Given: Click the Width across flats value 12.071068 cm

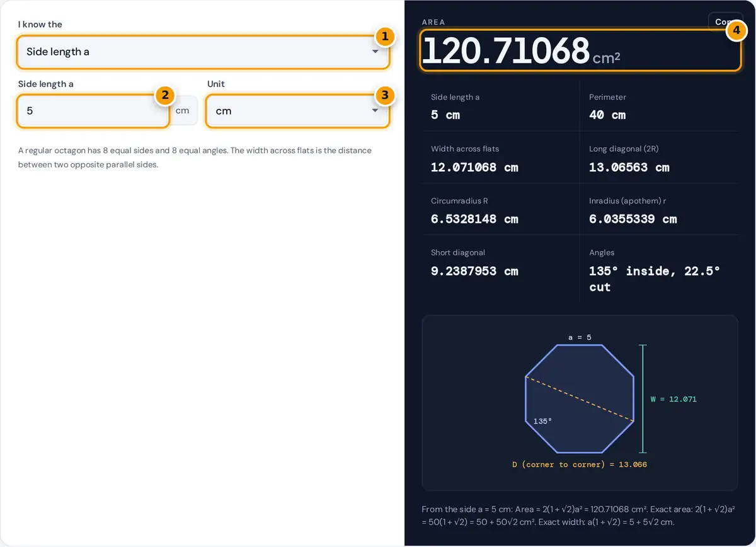Looking at the screenshot, I should 474,167.
